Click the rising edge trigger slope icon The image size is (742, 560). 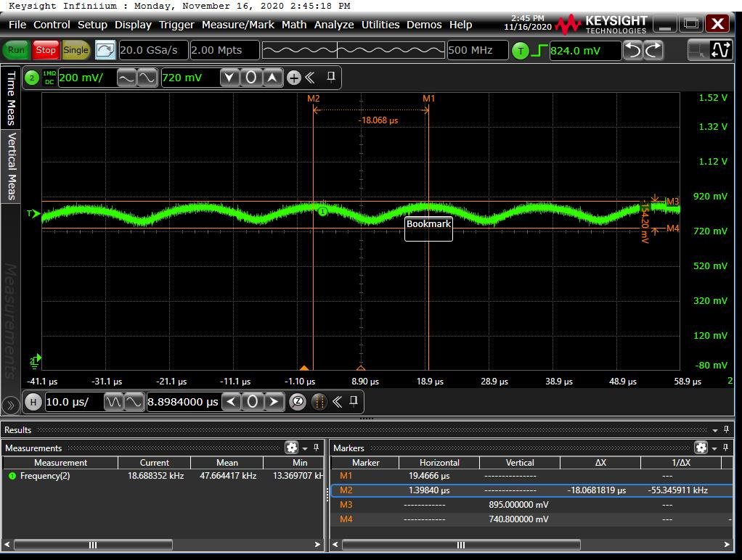(x=539, y=50)
